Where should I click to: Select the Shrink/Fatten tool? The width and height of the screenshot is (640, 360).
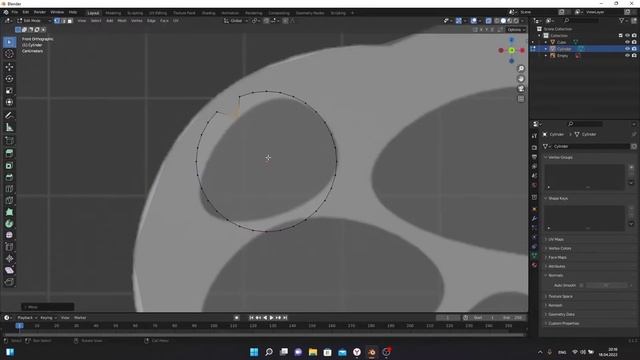(9, 258)
